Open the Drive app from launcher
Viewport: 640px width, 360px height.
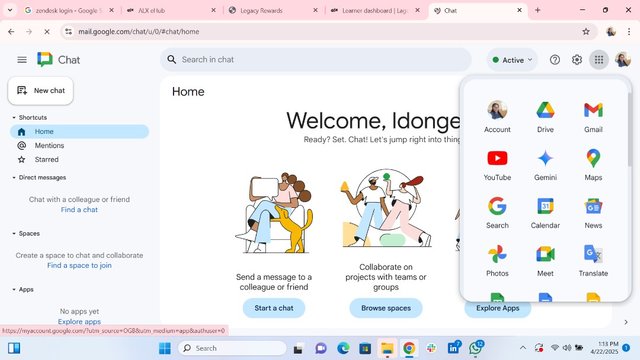tap(545, 117)
